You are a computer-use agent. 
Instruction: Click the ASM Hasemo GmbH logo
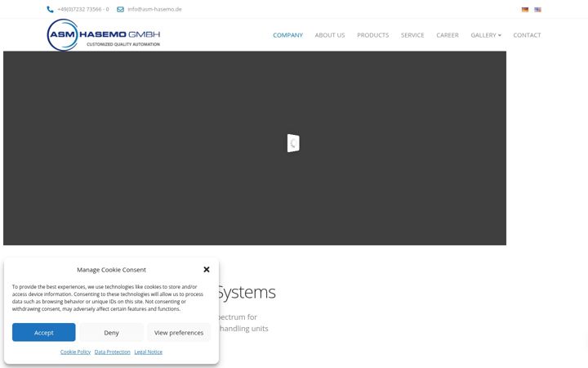[104, 35]
